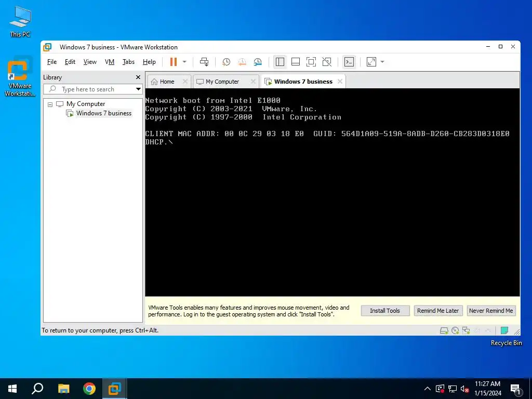The image size is (532, 399).
Task: Click the CD/DVD drive status icon
Action: pyautogui.click(x=455, y=330)
